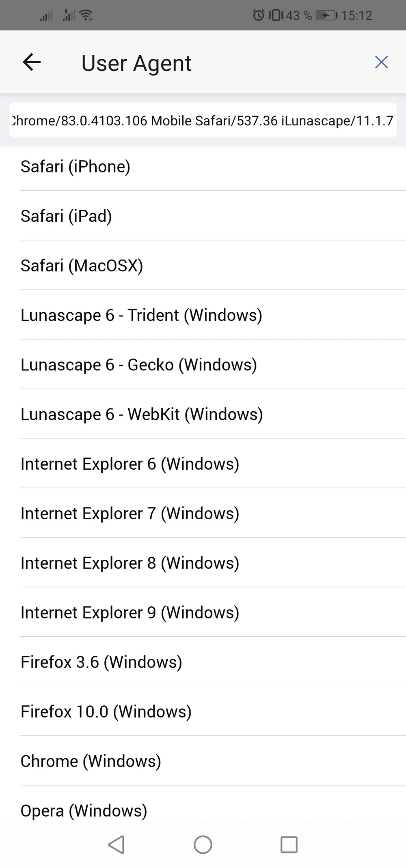
Task: Open Android recent apps square
Action: 289,845
